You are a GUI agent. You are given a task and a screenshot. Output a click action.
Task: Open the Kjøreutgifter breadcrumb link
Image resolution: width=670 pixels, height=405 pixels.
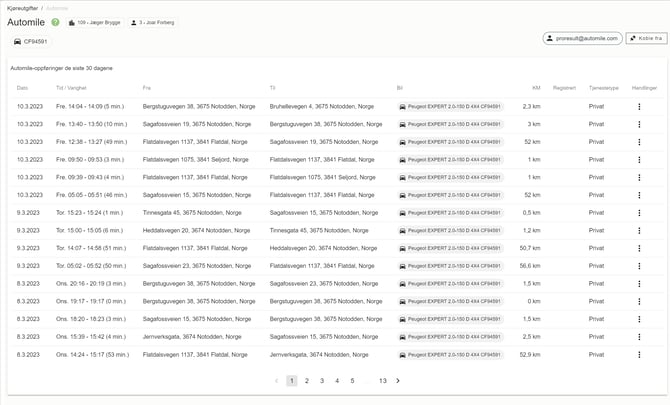[23, 8]
